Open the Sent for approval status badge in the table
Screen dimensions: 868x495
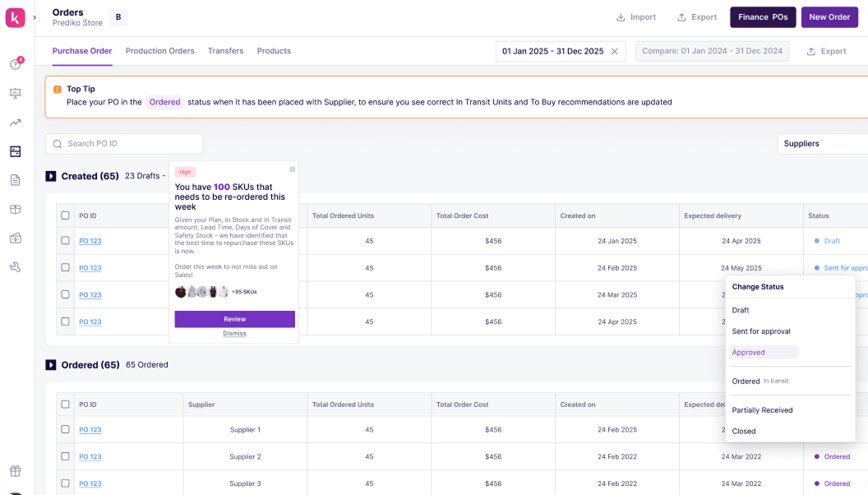(x=841, y=268)
